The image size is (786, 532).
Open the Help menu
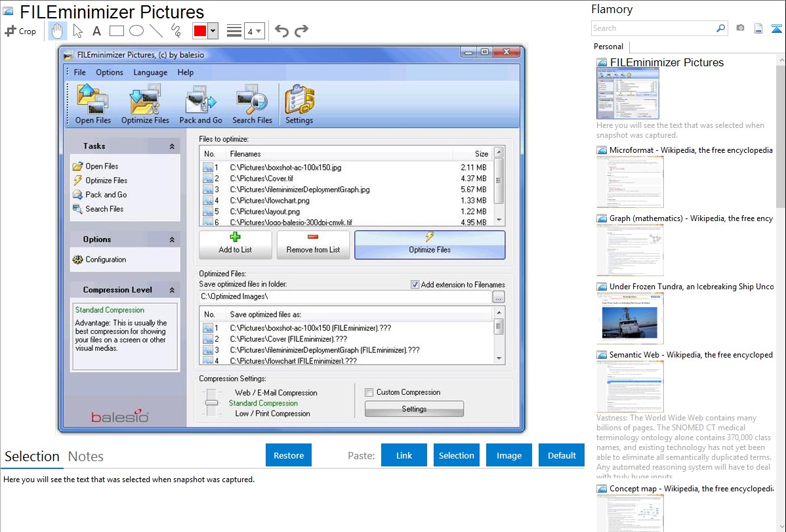(185, 72)
